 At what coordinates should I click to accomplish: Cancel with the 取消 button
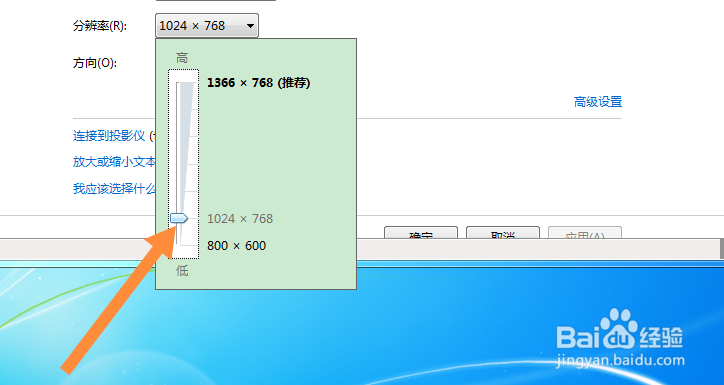(x=503, y=232)
